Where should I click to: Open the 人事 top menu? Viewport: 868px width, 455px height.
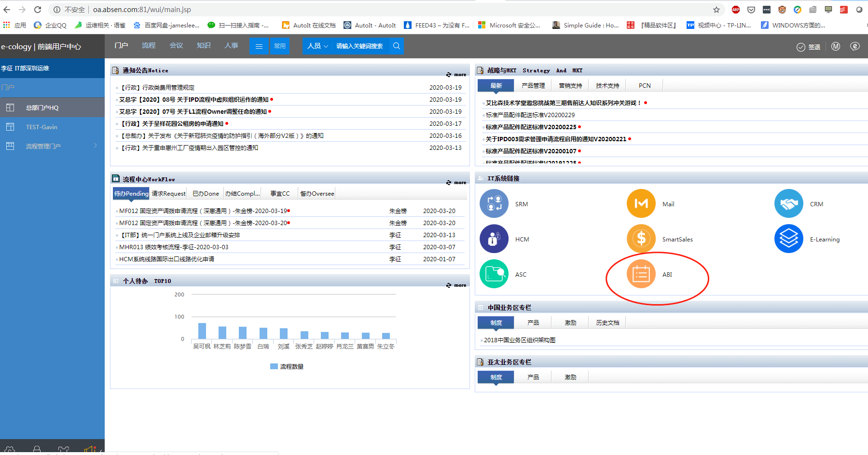[231, 45]
